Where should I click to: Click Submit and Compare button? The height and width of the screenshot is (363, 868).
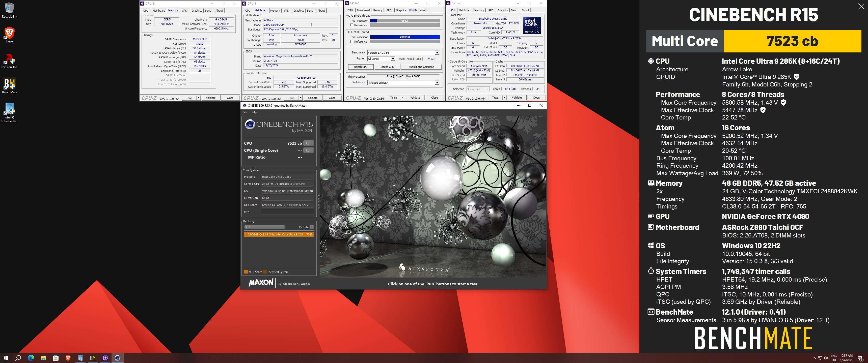pyautogui.click(x=421, y=67)
